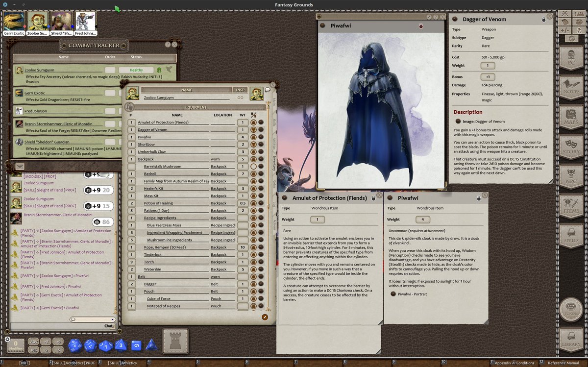Toggle the red lock on Piwafwi image window
This screenshot has width=588, height=367.
tap(420, 25)
